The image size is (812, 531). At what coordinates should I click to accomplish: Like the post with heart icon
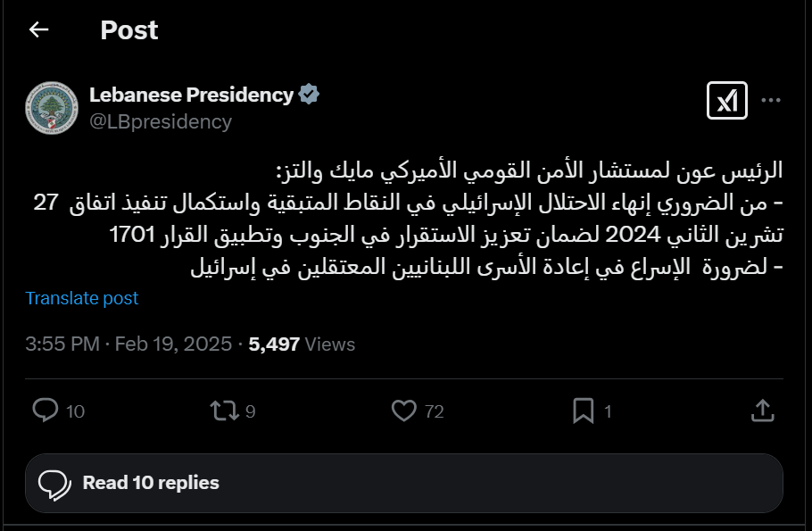click(404, 411)
